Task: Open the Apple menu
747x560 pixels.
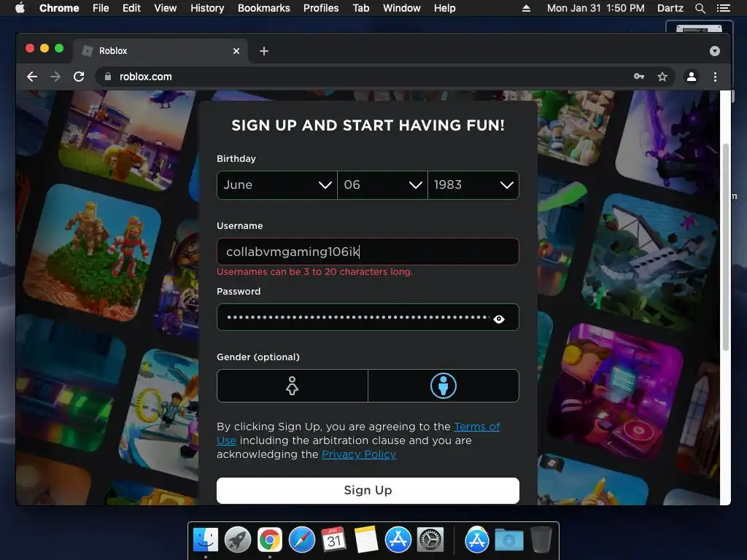Action: (x=20, y=8)
